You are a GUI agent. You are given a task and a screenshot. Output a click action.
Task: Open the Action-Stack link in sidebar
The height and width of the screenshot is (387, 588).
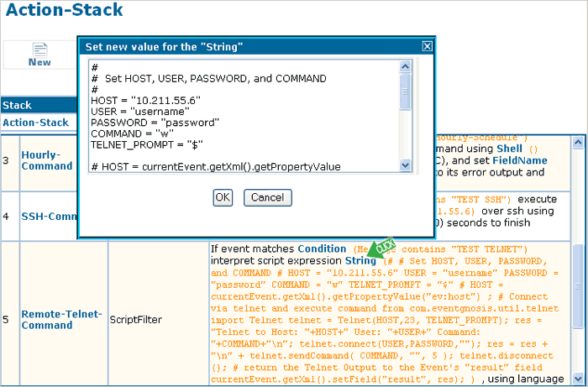[35, 123]
